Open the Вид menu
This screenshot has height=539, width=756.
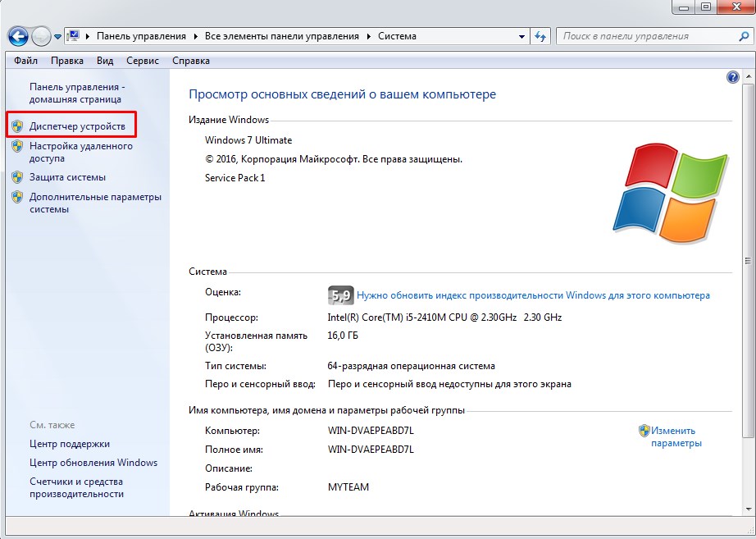[x=105, y=61]
